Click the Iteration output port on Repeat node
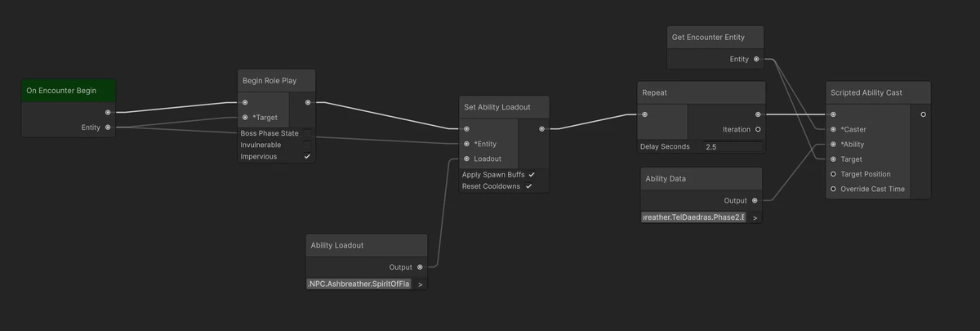Viewport: 980px width, 331px height. pos(758,129)
